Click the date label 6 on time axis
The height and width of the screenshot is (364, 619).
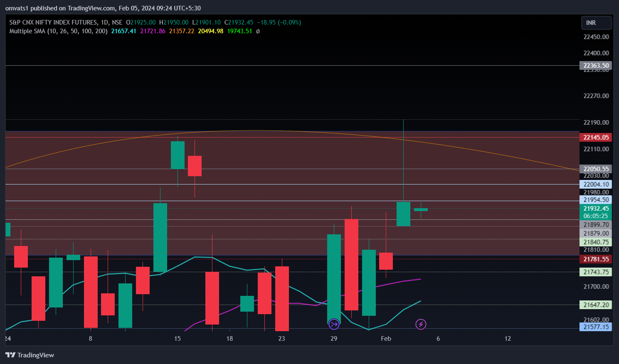point(438,339)
